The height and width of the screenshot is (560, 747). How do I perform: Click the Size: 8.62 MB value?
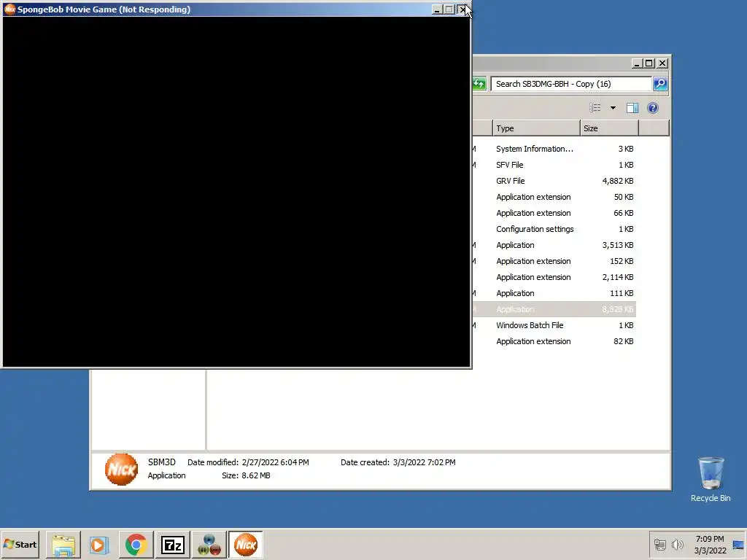pos(256,475)
